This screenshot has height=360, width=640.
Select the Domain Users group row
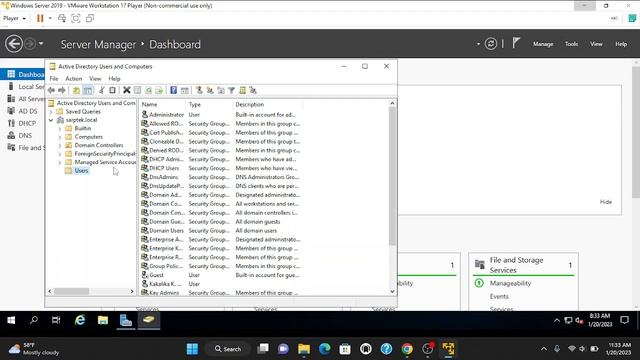point(220,231)
